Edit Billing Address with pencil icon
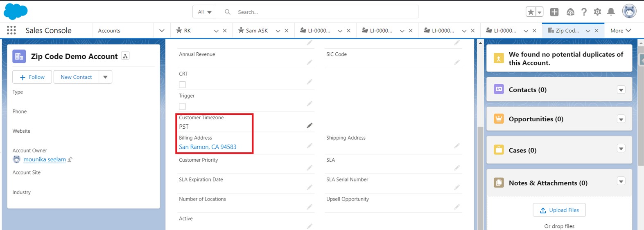 pyautogui.click(x=310, y=146)
